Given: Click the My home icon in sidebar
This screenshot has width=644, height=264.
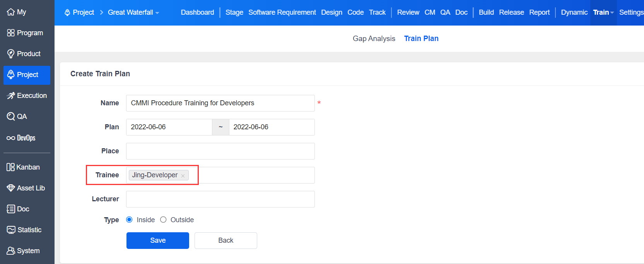Looking at the screenshot, I should tap(11, 12).
